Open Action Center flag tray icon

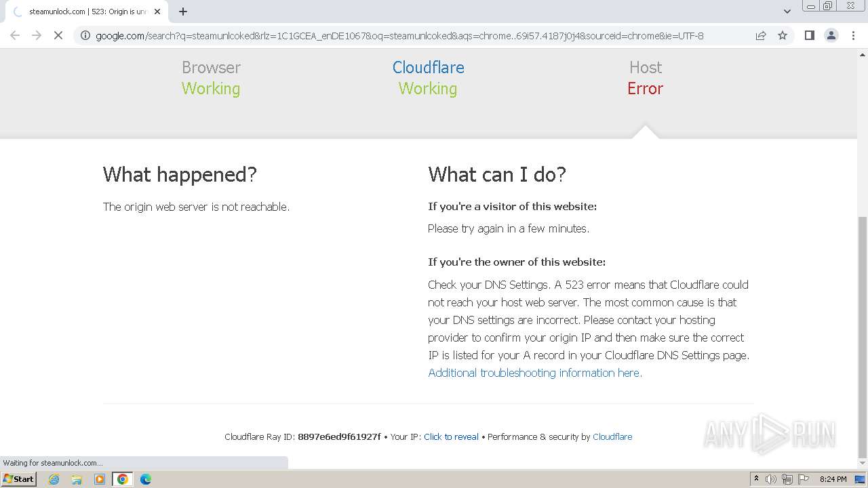click(x=804, y=479)
